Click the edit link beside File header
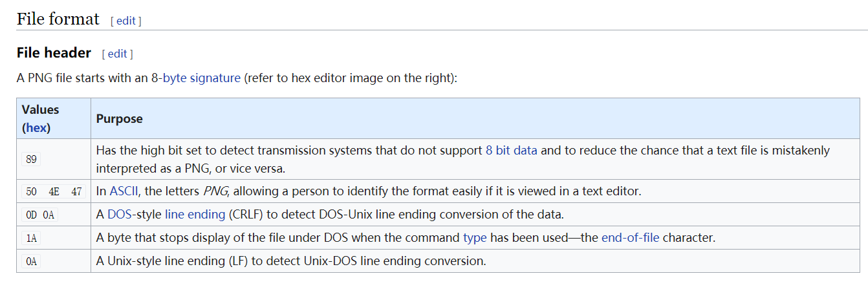 tap(118, 54)
